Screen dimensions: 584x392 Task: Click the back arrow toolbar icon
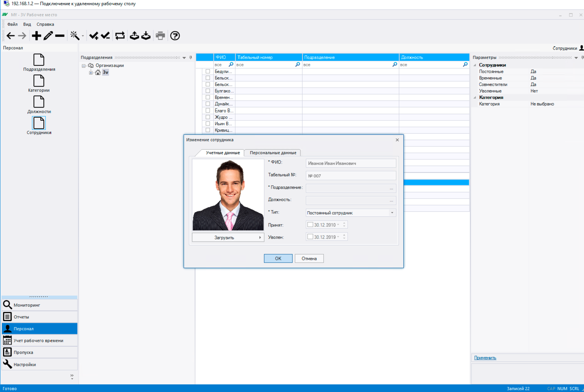tap(11, 36)
